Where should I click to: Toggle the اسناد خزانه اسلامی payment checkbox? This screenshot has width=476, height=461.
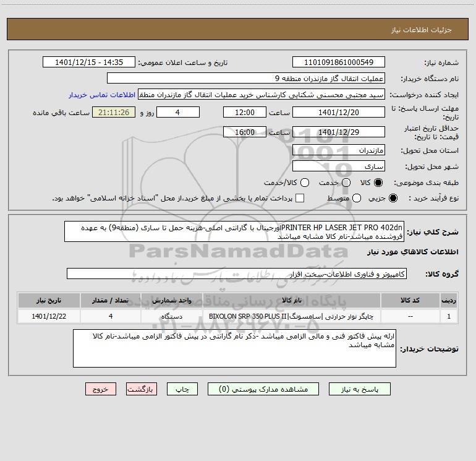(300, 198)
